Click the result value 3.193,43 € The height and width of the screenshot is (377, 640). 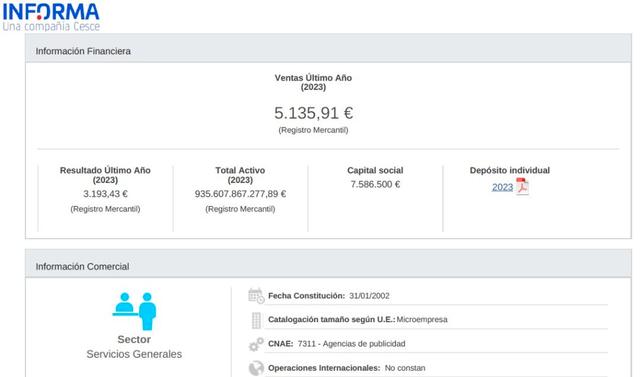click(x=105, y=194)
